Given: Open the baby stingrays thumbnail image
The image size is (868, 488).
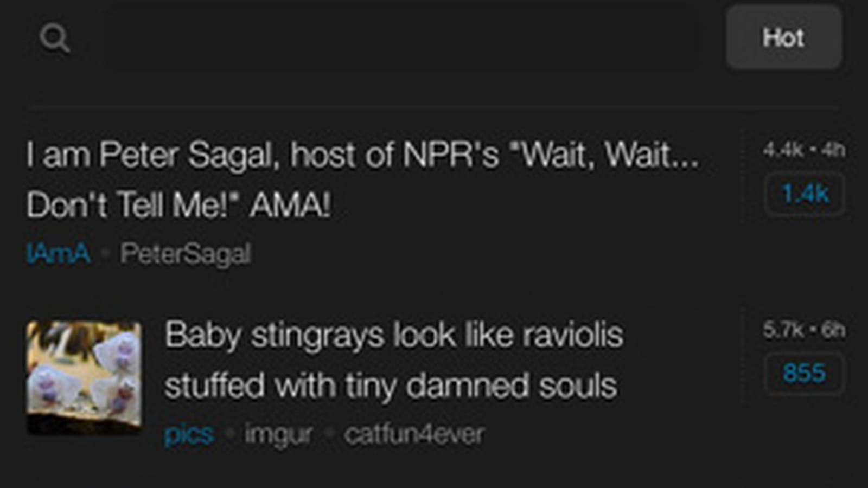Looking at the screenshot, I should [x=84, y=377].
